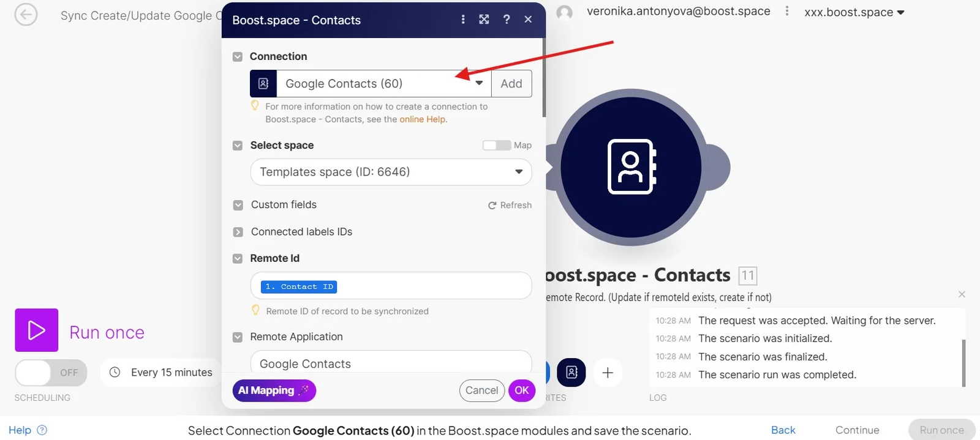Click the Remote Application Google Contacts field
This screenshot has height=440, width=980.
point(391,363)
